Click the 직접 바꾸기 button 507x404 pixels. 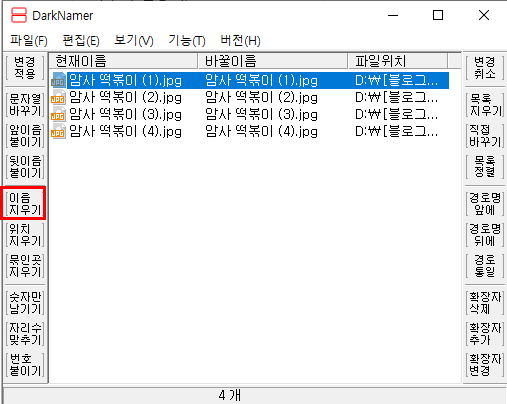pos(485,136)
